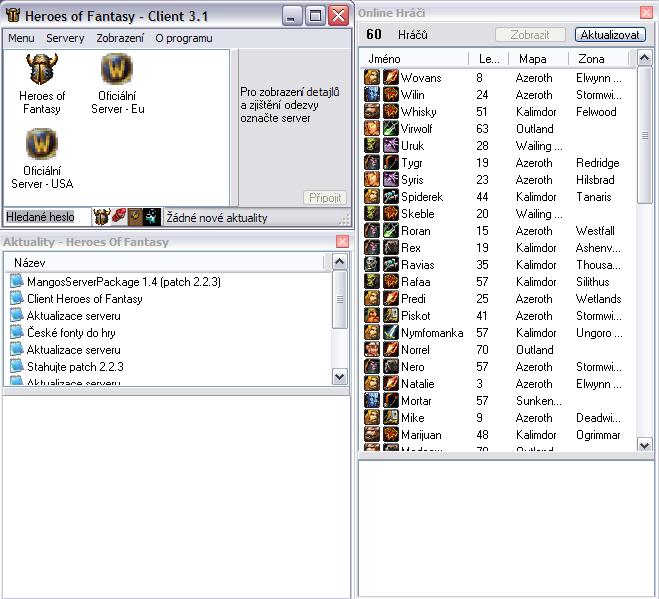Open the Zobrazení menu
The width and height of the screenshot is (659, 599).
(120, 38)
